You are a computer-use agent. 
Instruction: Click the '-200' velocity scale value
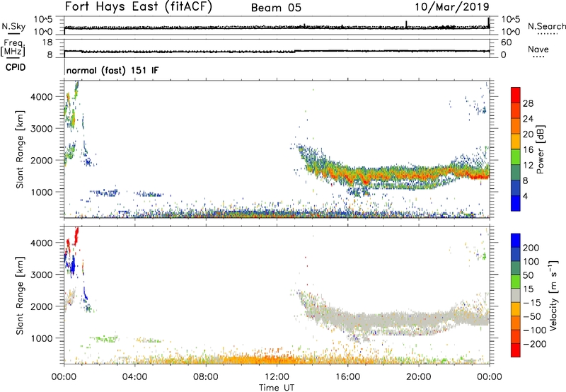pos(535,344)
